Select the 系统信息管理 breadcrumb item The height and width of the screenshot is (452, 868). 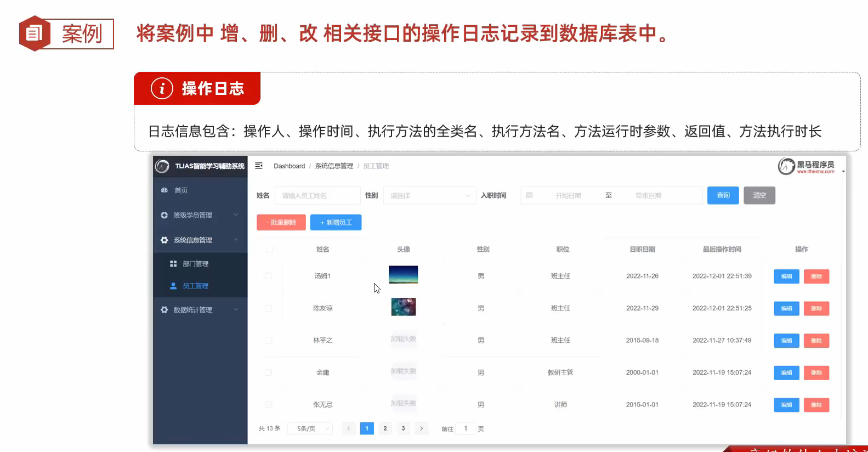pos(334,166)
